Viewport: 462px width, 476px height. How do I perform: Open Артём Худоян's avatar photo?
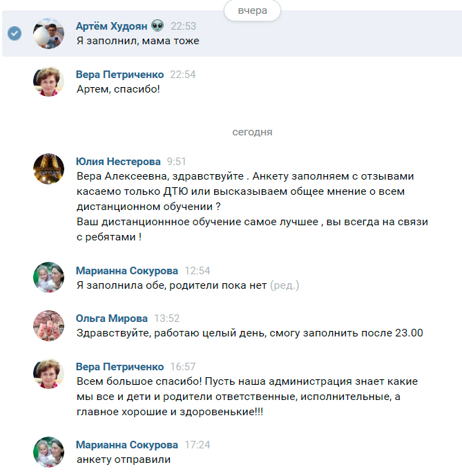click(48, 33)
